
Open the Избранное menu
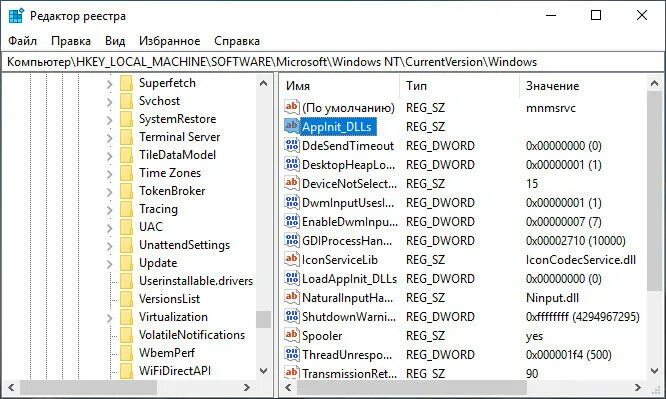tap(169, 41)
